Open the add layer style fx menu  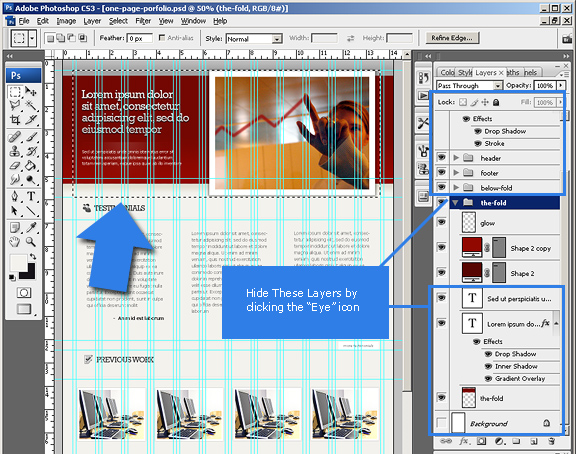(464, 441)
